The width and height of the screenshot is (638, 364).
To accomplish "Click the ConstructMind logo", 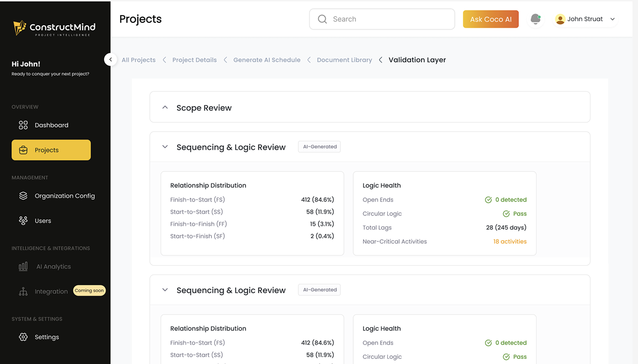I will coord(54,28).
